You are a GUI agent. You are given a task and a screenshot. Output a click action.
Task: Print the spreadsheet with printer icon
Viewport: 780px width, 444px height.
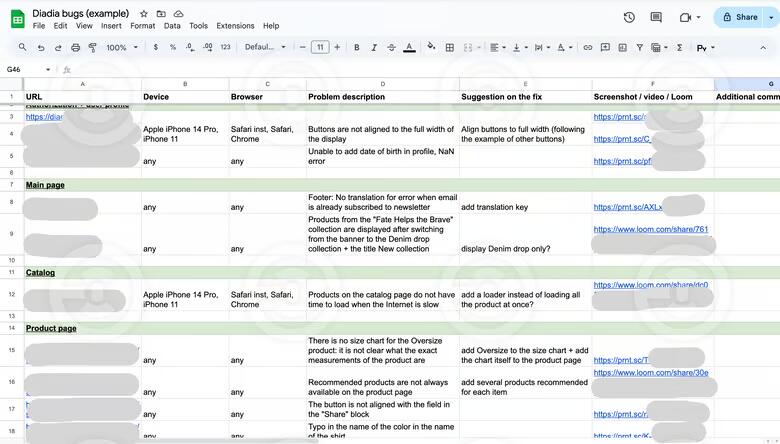pos(75,47)
